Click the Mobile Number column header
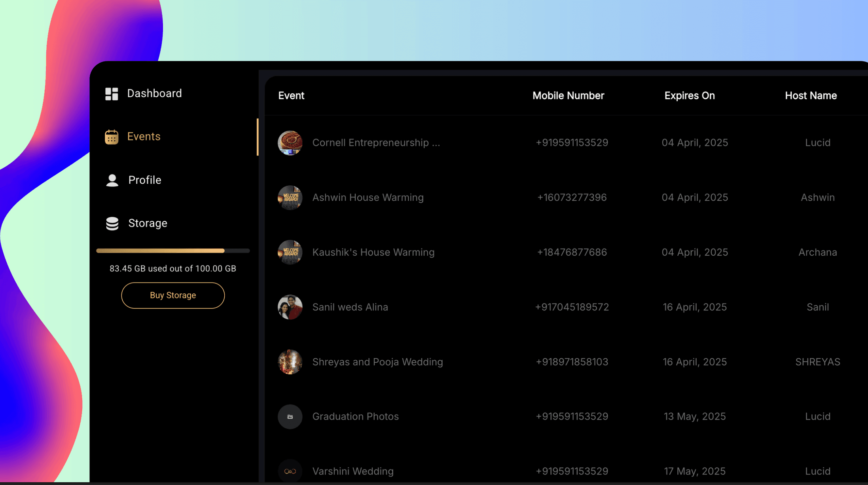This screenshot has height=485, width=868. click(x=568, y=95)
